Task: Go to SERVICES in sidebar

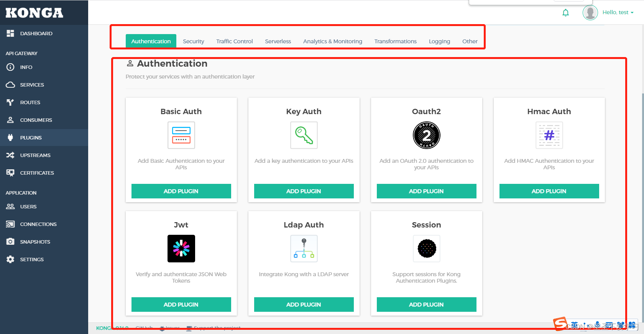Action: pos(44,85)
